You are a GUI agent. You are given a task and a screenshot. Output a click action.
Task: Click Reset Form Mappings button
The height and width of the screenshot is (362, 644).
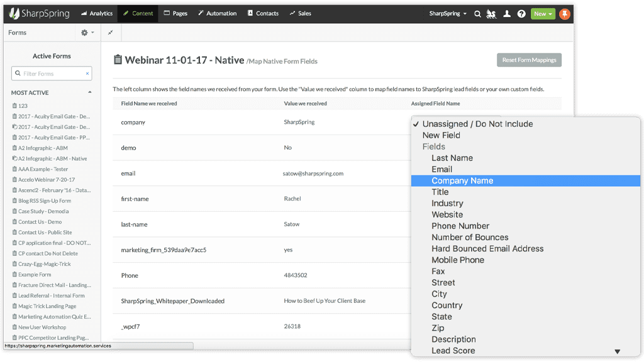(x=529, y=60)
